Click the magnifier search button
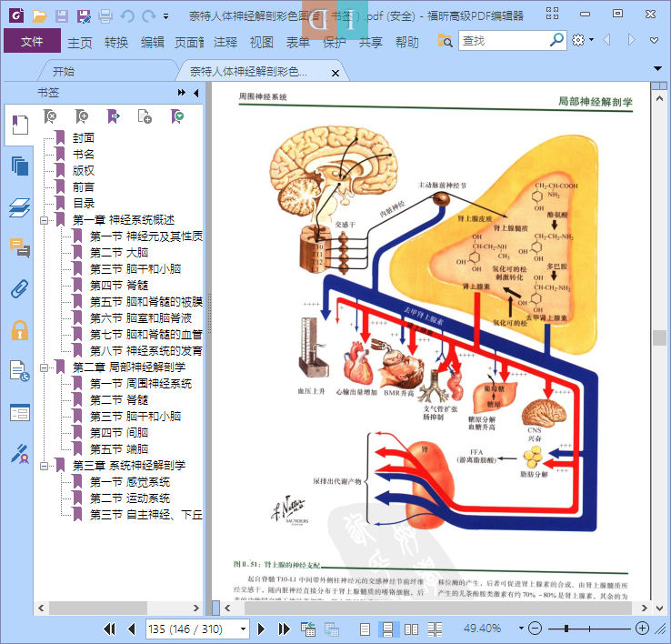Screen dimensions: 671x644 point(556,40)
